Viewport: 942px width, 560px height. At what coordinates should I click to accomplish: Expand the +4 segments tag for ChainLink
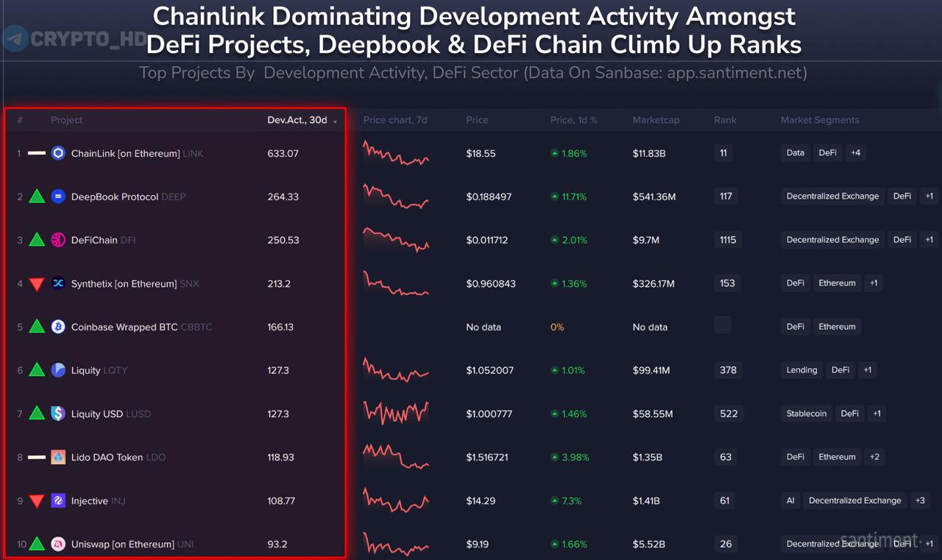pyautogui.click(x=855, y=153)
